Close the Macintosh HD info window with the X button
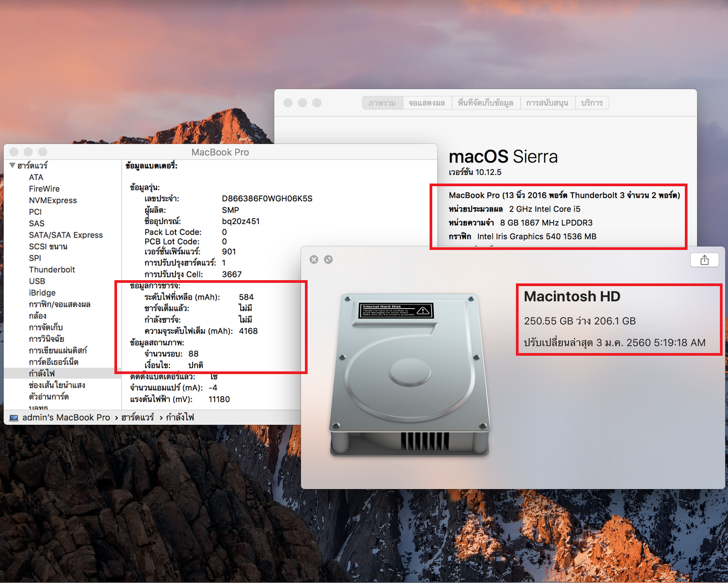 tap(314, 260)
